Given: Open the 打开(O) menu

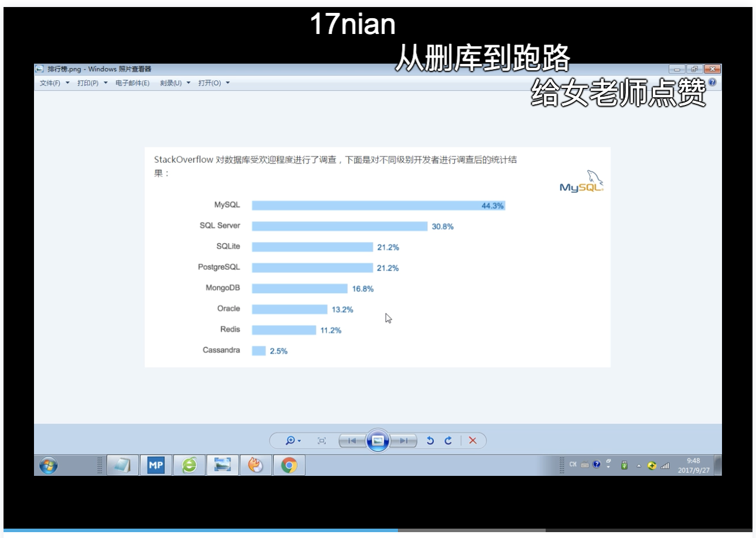Looking at the screenshot, I should pos(213,83).
